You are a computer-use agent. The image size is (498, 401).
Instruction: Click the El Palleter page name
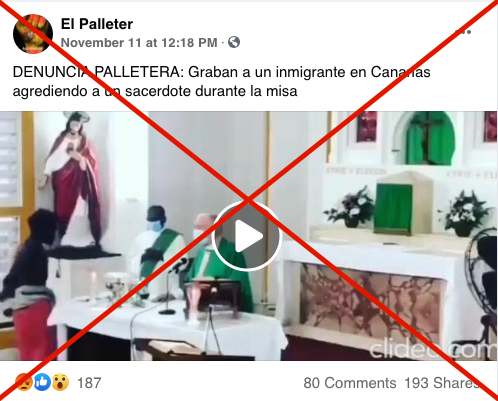[97, 24]
